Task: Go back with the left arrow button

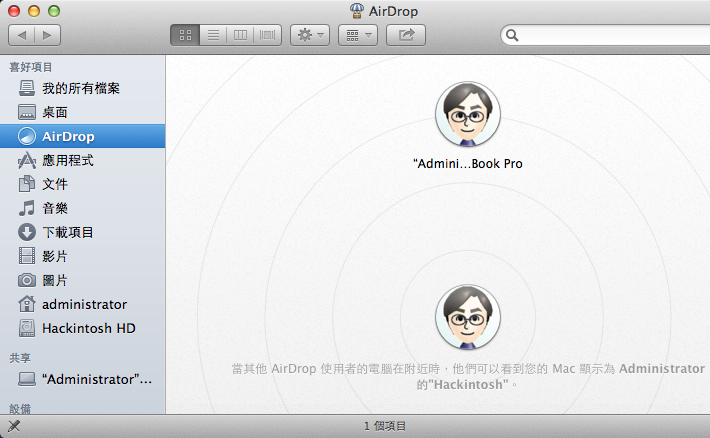Action: [x=21, y=35]
